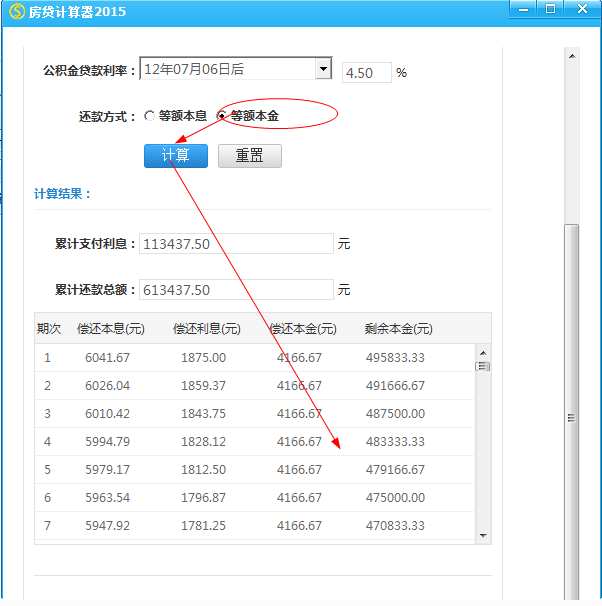Select the cell 479166.67
The height and width of the screenshot is (606, 602).
pyautogui.click(x=395, y=470)
